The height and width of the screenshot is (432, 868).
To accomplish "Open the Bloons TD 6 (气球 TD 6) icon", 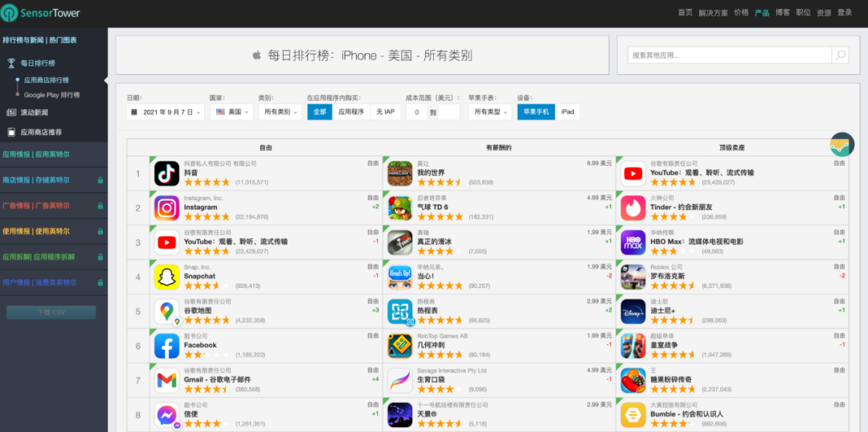I will (399, 208).
